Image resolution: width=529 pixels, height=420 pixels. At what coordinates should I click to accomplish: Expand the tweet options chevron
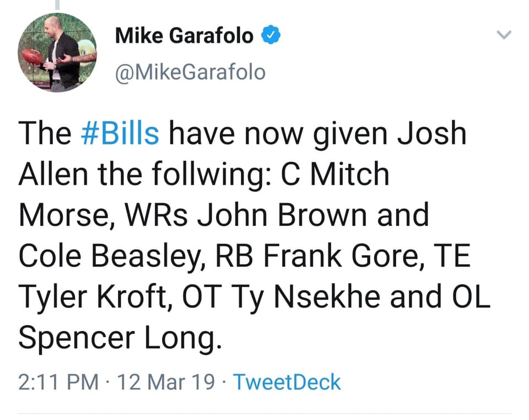click(x=504, y=35)
